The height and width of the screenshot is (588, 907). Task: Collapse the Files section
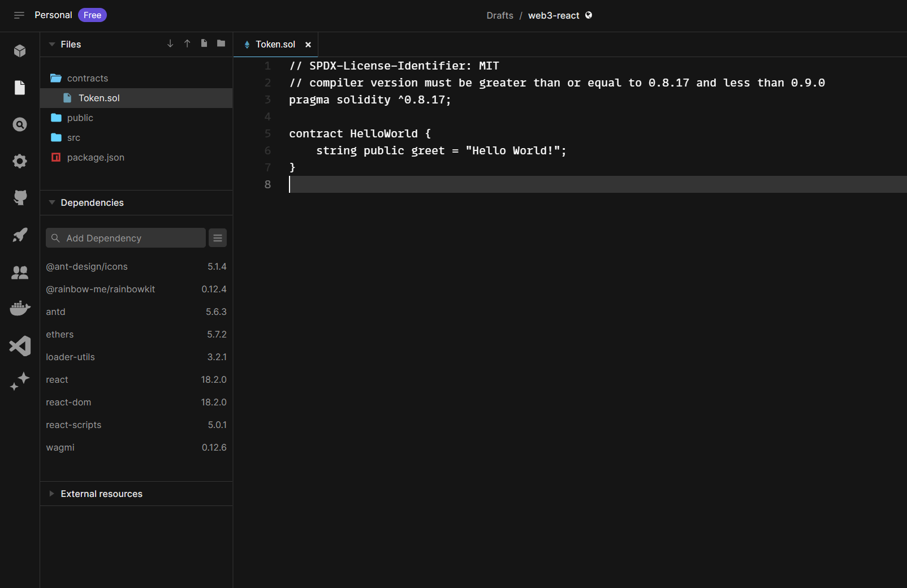click(x=52, y=44)
